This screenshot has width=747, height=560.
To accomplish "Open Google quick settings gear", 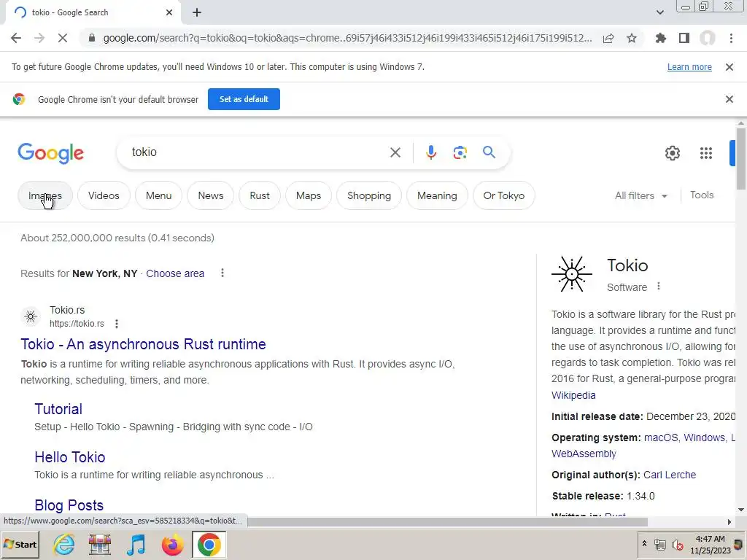I will (672, 153).
